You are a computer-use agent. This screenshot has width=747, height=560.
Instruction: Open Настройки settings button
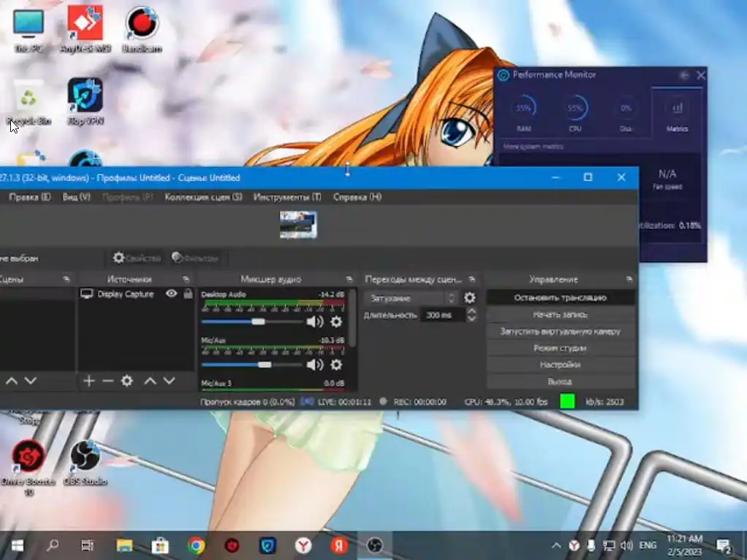click(560, 365)
